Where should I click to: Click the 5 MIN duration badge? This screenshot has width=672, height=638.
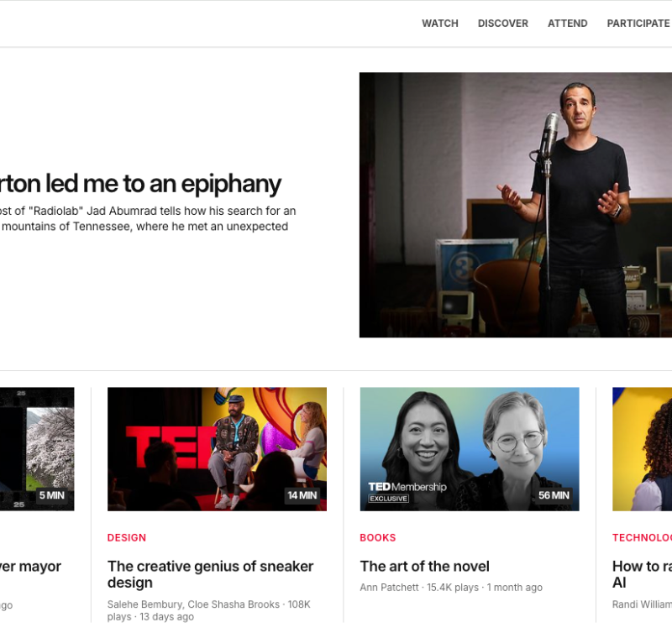click(x=52, y=495)
